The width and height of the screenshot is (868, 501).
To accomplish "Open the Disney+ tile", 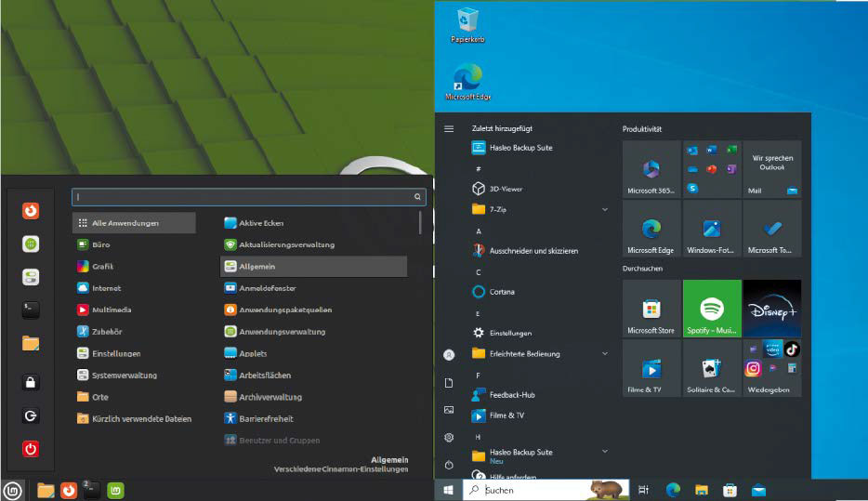I will pyautogui.click(x=772, y=309).
